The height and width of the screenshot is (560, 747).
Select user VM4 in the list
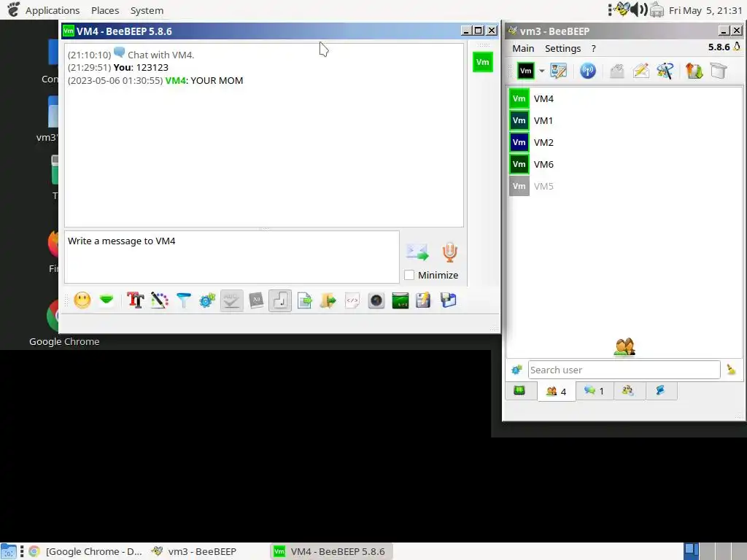[625, 98]
